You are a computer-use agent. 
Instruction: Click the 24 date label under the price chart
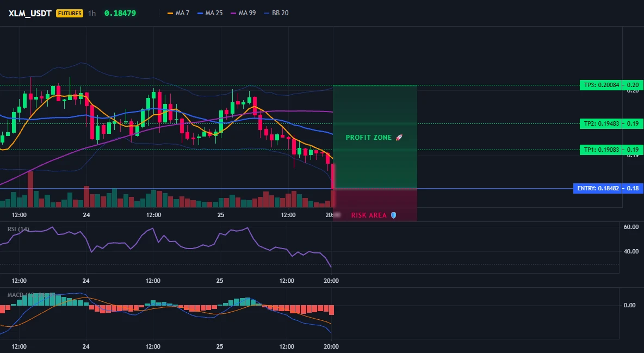pyautogui.click(x=86, y=215)
